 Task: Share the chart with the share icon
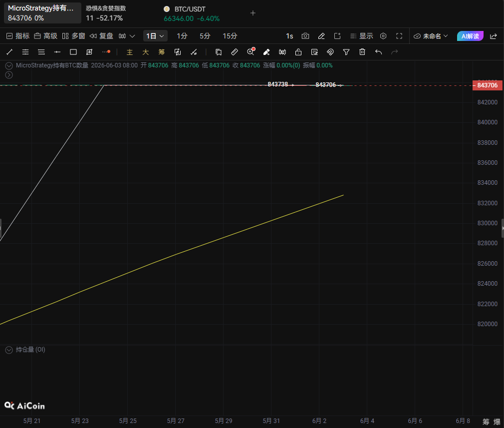[494, 36]
